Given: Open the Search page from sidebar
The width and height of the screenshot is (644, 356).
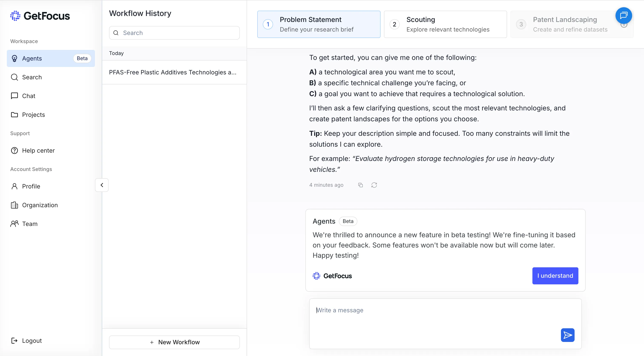Looking at the screenshot, I should (x=51, y=77).
